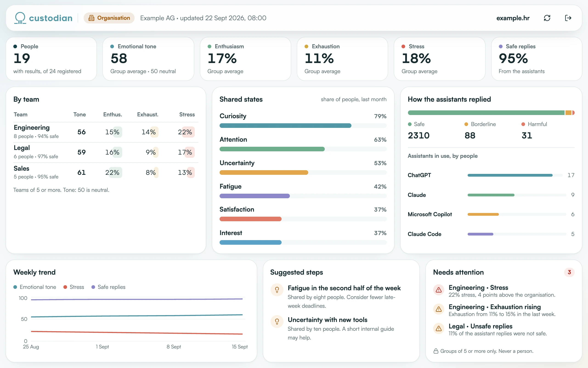
Task: Click the safe/borderline/harmful stacked reply bar
Action: tap(491, 113)
